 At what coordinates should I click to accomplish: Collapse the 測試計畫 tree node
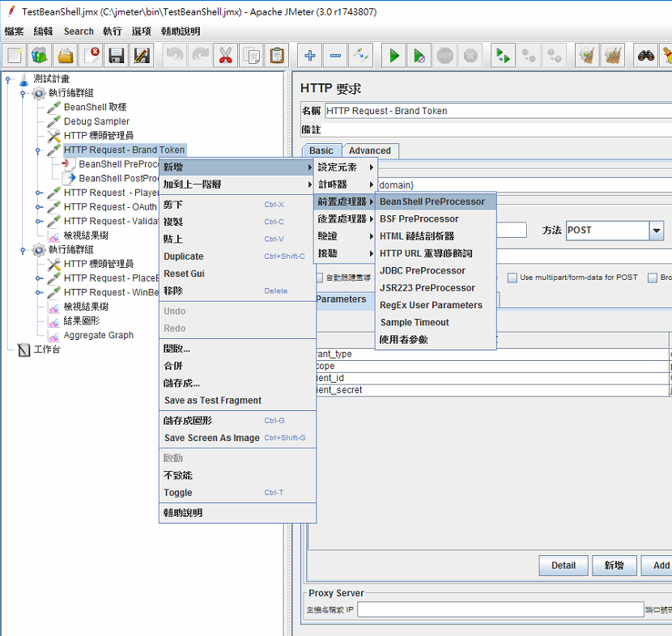click(x=8, y=78)
